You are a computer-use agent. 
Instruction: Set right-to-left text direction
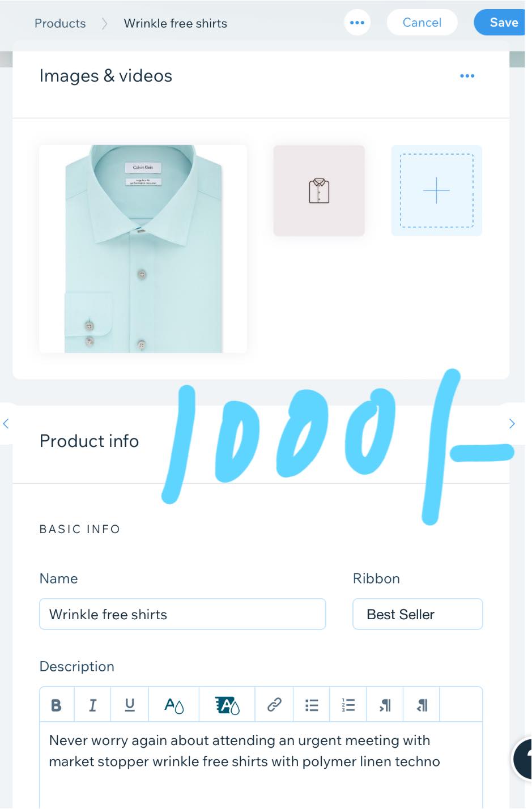[x=422, y=705]
